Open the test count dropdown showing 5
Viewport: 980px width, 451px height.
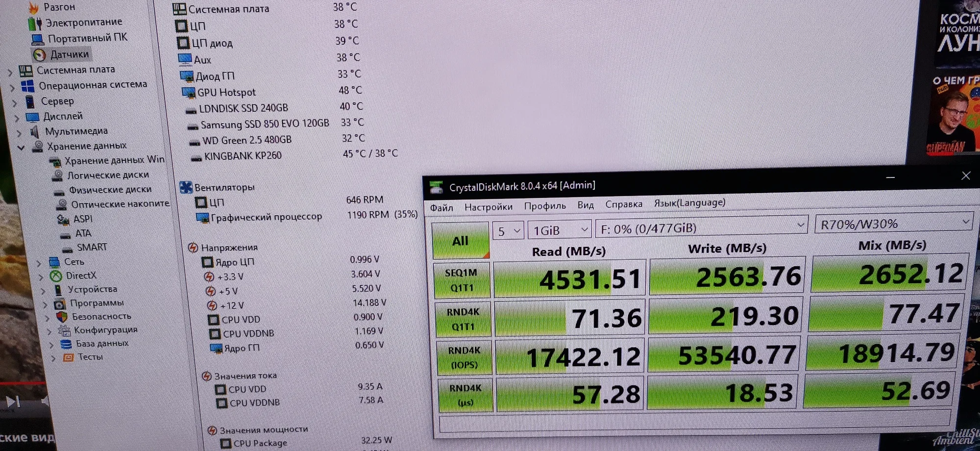(509, 231)
